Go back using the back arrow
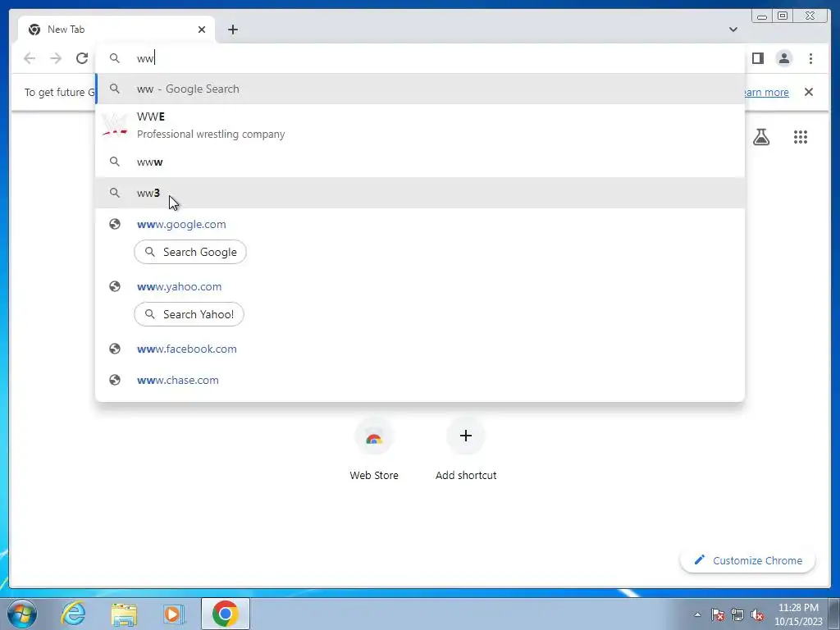Viewport: 840px width, 630px height. 30,58
